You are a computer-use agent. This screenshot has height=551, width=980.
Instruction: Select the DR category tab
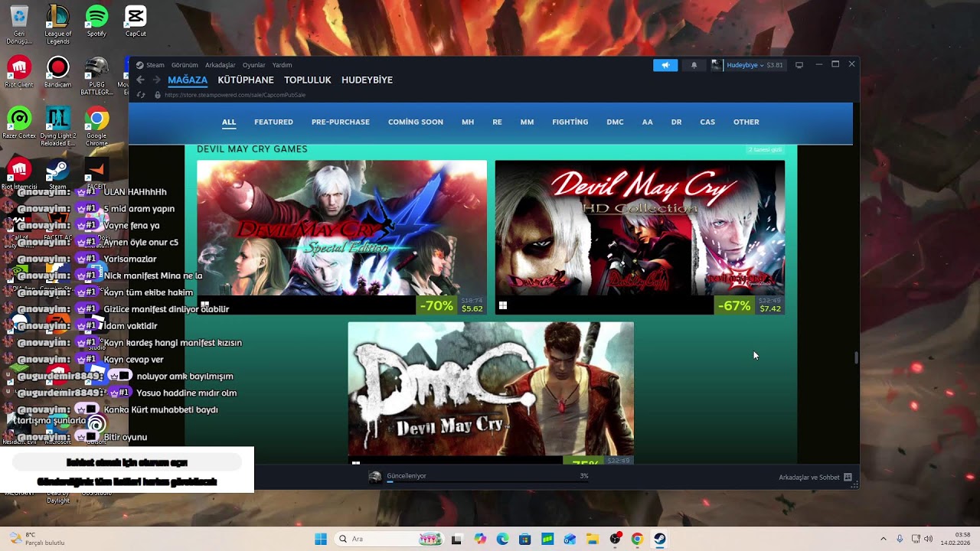coord(676,122)
